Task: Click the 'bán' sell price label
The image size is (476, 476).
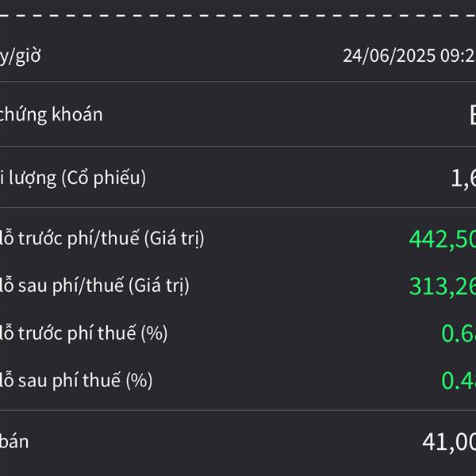Action: (14, 442)
